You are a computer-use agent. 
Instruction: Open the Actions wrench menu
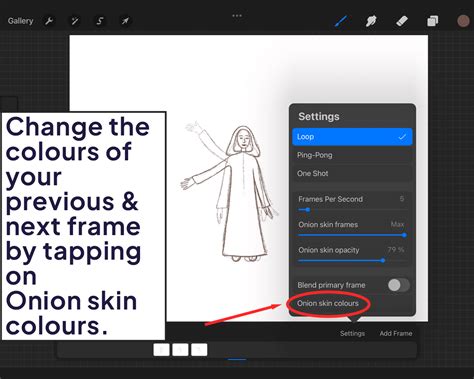(49, 21)
